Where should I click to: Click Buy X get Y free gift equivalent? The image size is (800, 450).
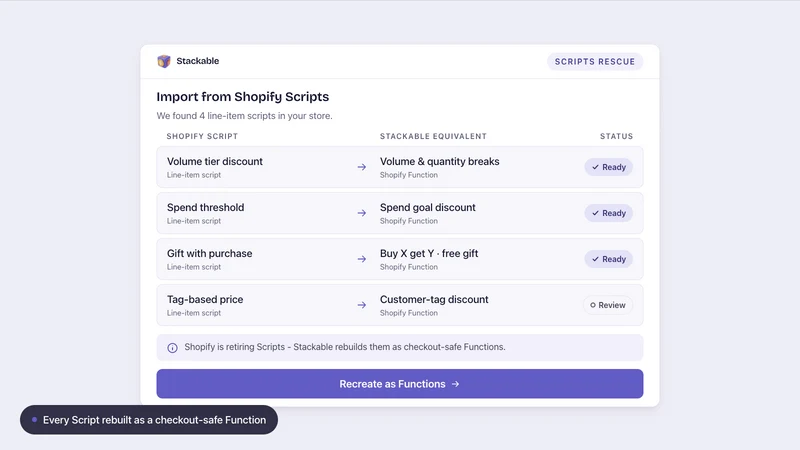pyautogui.click(x=429, y=253)
